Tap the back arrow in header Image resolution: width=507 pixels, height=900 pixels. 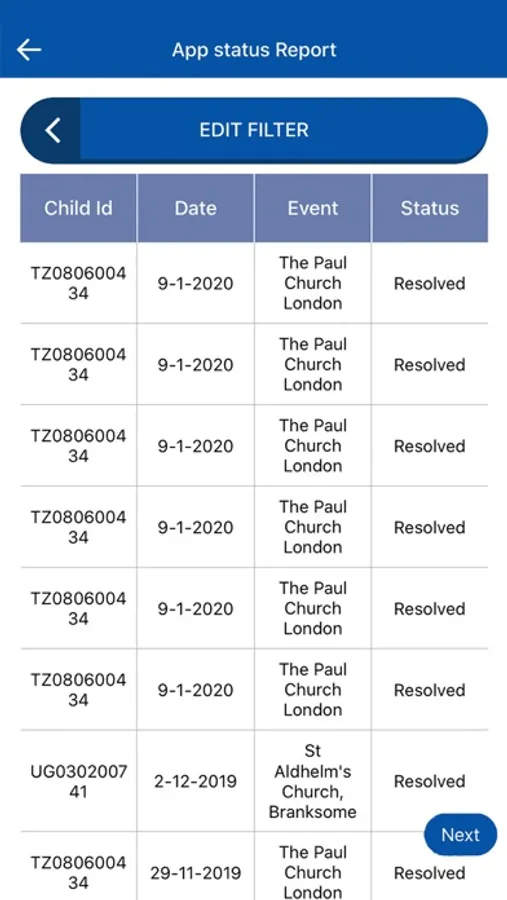pyautogui.click(x=29, y=50)
